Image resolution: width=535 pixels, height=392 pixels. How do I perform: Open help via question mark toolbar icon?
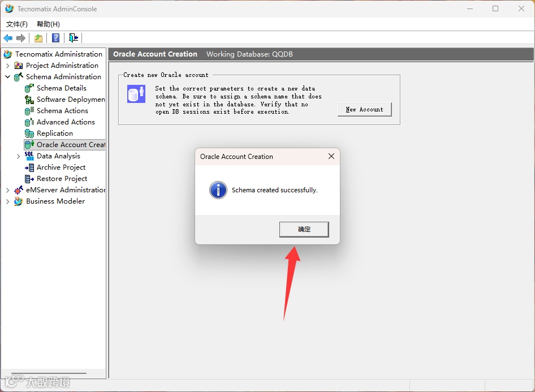[55, 38]
